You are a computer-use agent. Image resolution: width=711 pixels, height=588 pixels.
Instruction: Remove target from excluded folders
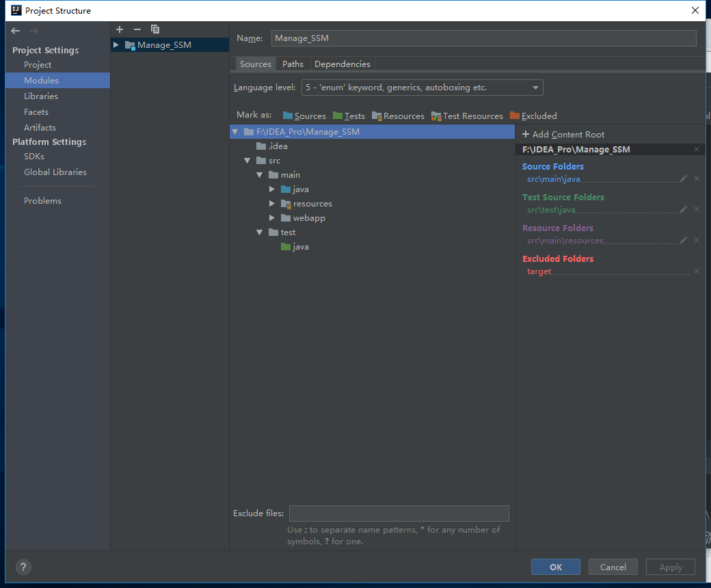pos(697,271)
